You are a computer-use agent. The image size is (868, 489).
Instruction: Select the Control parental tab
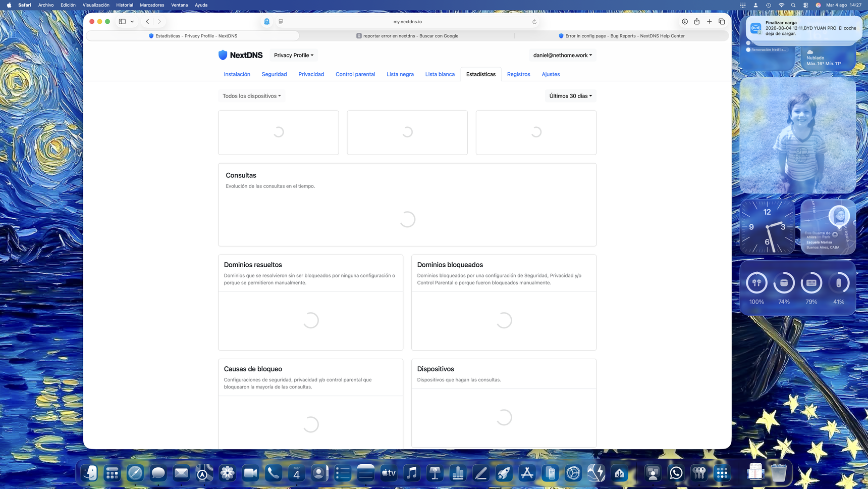[x=355, y=74]
